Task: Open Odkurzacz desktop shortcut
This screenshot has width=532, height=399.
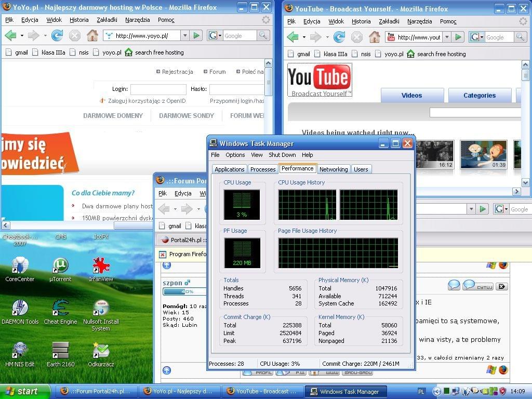Action: tap(101, 355)
